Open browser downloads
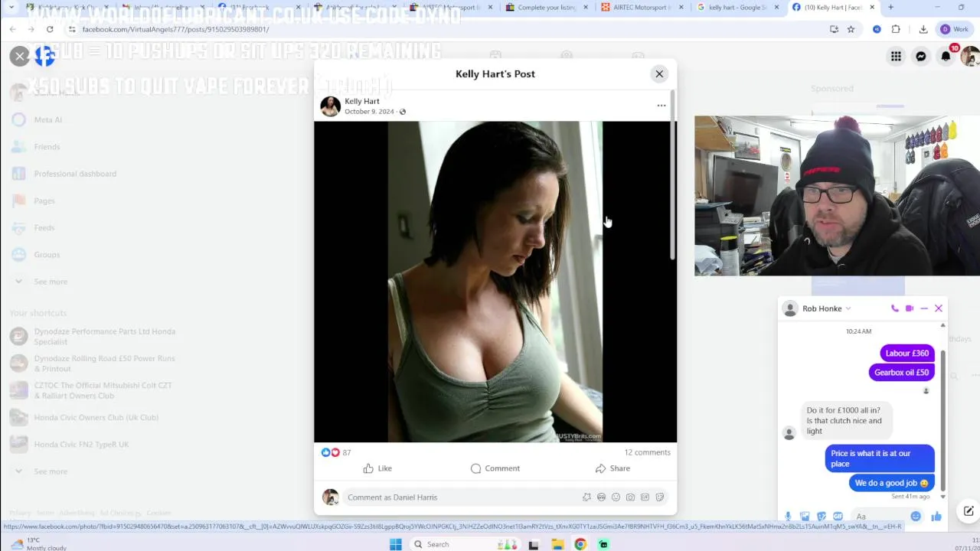The width and height of the screenshot is (980, 551). 923,29
